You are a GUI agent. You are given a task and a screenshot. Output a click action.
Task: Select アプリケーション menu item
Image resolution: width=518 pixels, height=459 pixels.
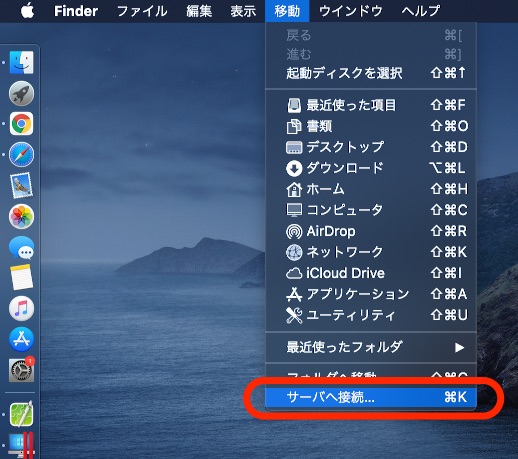tap(371, 294)
